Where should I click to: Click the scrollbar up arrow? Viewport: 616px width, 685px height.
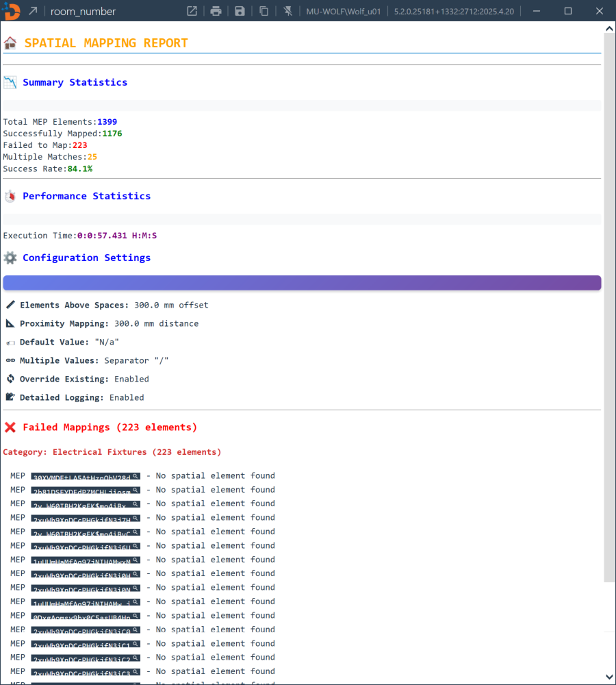[x=609, y=28]
